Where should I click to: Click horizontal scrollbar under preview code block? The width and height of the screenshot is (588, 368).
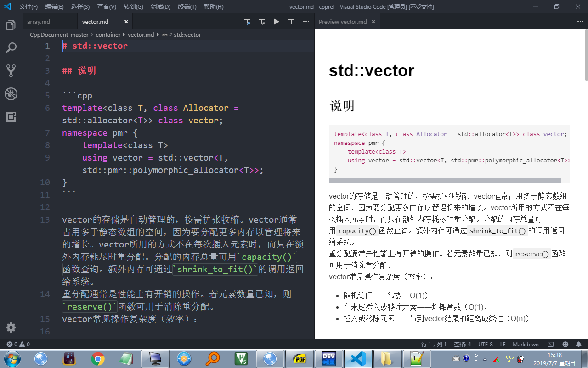tap(445, 181)
